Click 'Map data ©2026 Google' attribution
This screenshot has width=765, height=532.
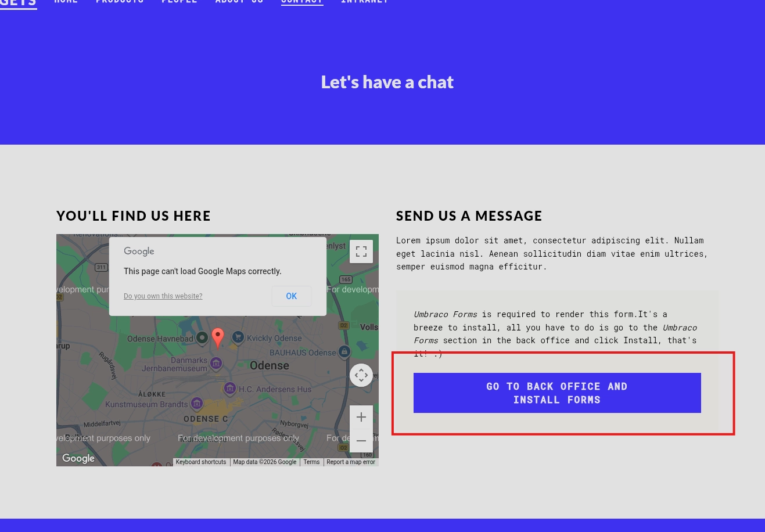tap(265, 462)
